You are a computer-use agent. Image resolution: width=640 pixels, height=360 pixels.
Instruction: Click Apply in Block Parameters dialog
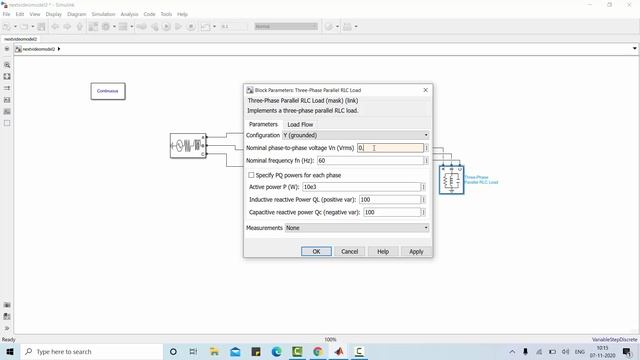(416, 251)
